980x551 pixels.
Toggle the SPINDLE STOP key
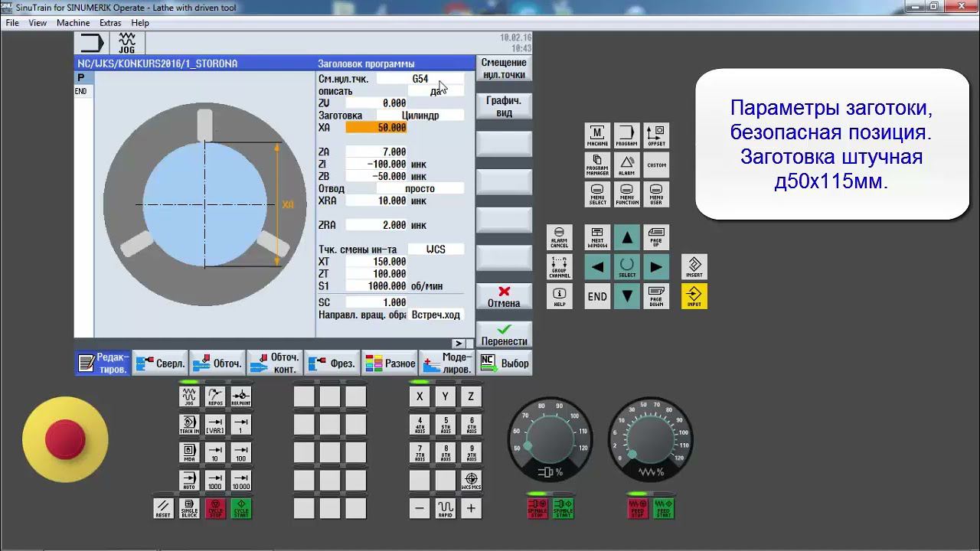[538, 508]
